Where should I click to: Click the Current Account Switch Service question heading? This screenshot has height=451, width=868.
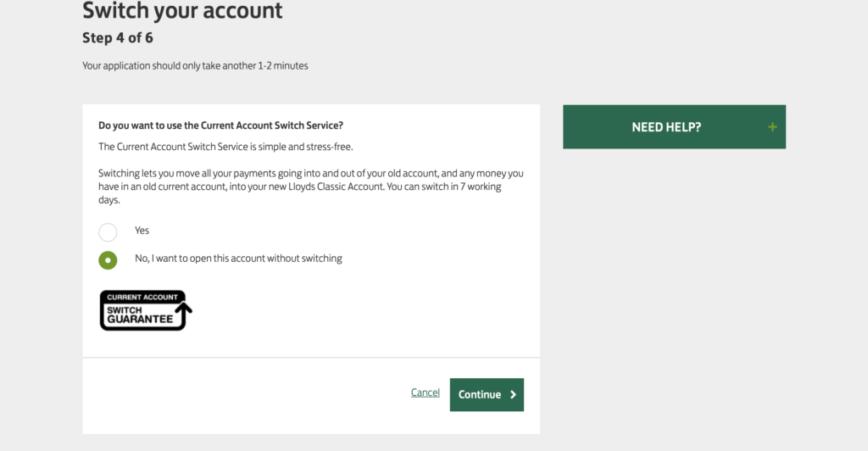(x=221, y=125)
